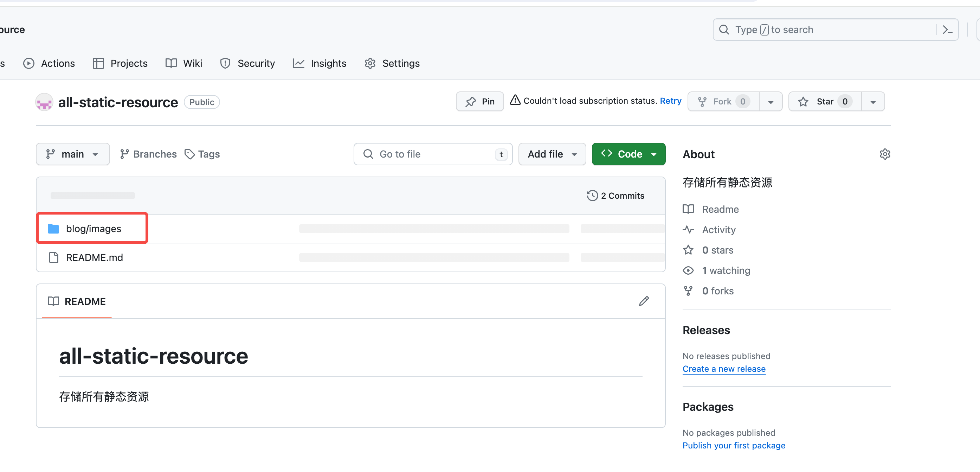This screenshot has width=980, height=472.
Task: Click the README book icon tab
Action: [53, 301]
